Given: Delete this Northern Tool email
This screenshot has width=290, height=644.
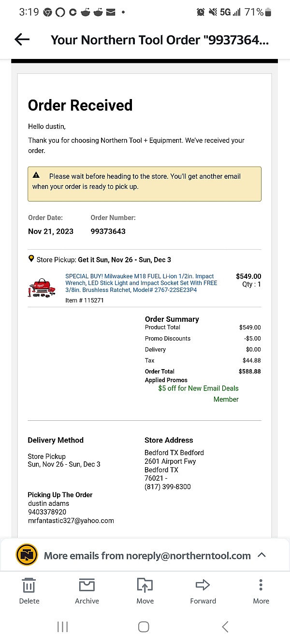Looking at the screenshot, I should (29, 591).
